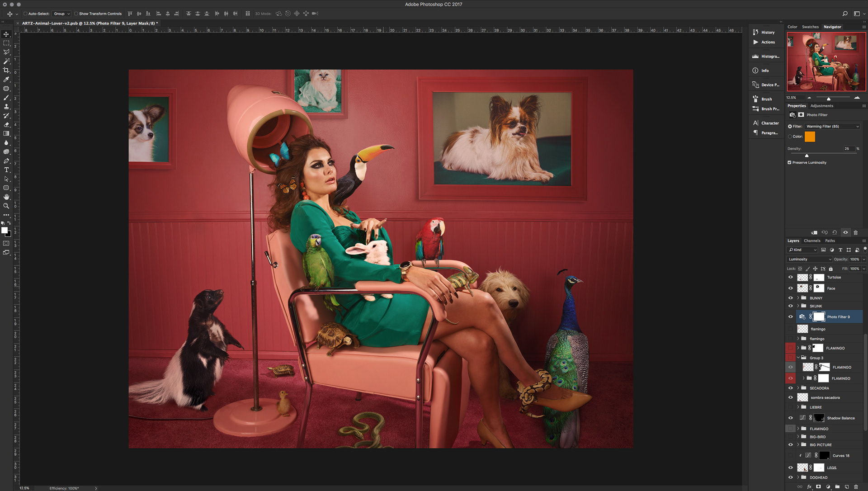
Task: Select the Zoom tool in toolbar
Action: (6, 206)
